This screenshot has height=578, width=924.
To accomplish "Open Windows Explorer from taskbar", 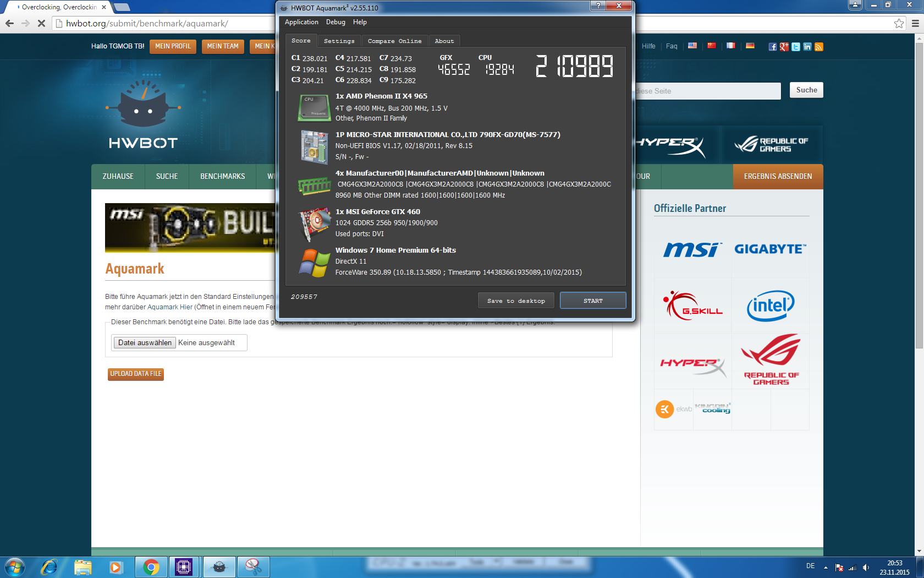I will [83, 567].
